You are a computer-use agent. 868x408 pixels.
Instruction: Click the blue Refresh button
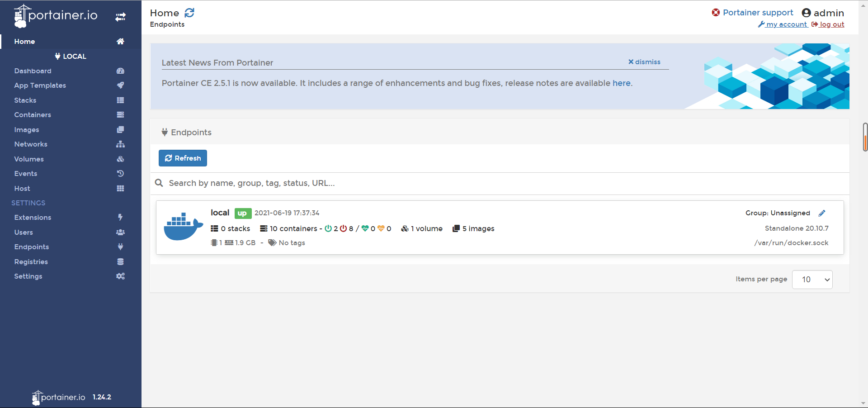pyautogui.click(x=183, y=158)
